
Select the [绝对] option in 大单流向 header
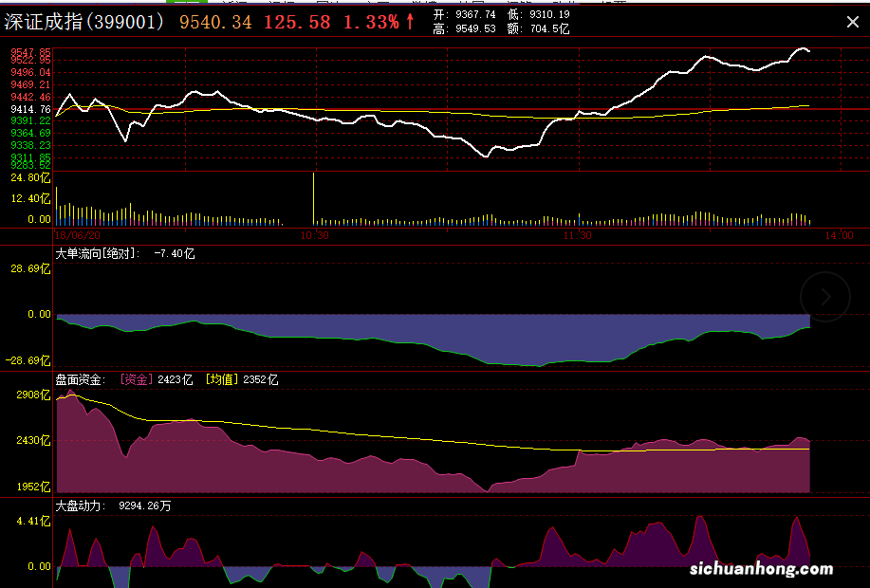coord(121,253)
